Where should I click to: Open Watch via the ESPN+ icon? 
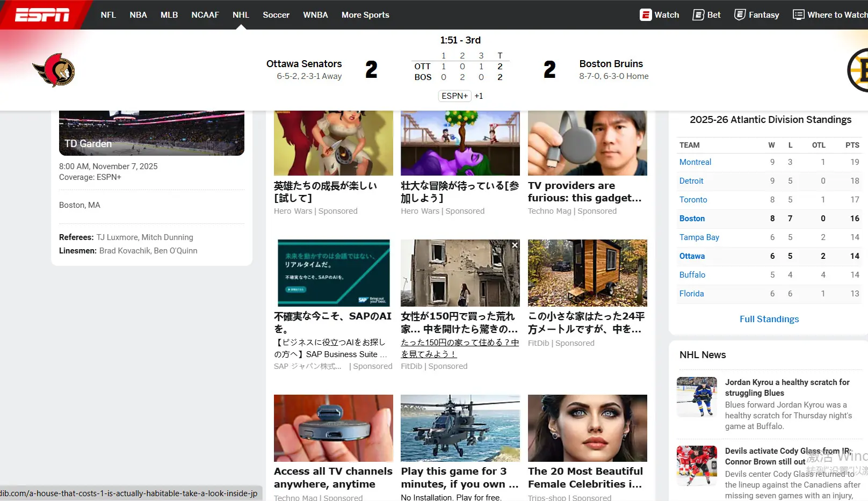pos(645,15)
